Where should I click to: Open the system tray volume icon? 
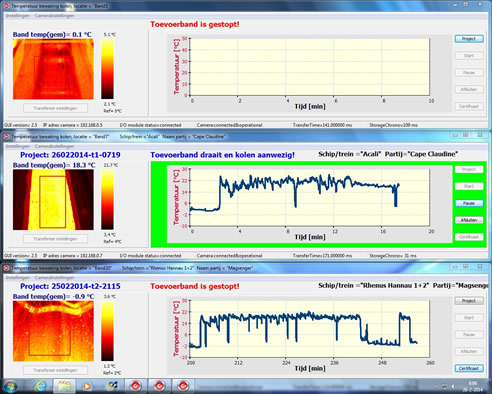454,386
